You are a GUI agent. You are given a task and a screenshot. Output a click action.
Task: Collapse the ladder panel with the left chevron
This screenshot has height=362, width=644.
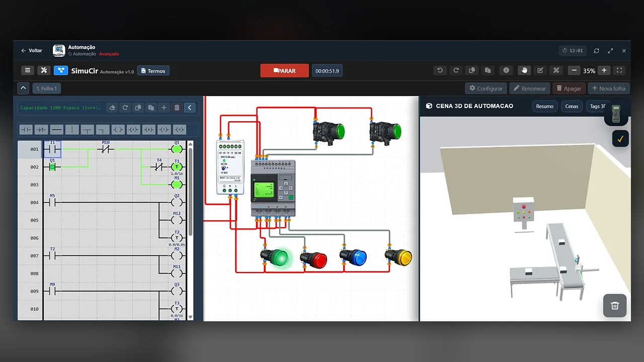point(190,108)
